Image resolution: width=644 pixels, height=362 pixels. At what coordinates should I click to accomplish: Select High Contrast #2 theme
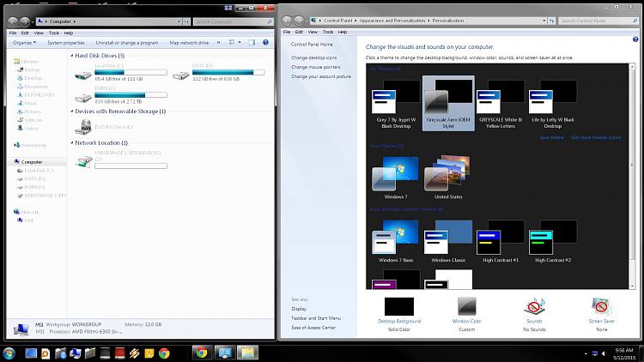pyautogui.click(x=553, y=241)
